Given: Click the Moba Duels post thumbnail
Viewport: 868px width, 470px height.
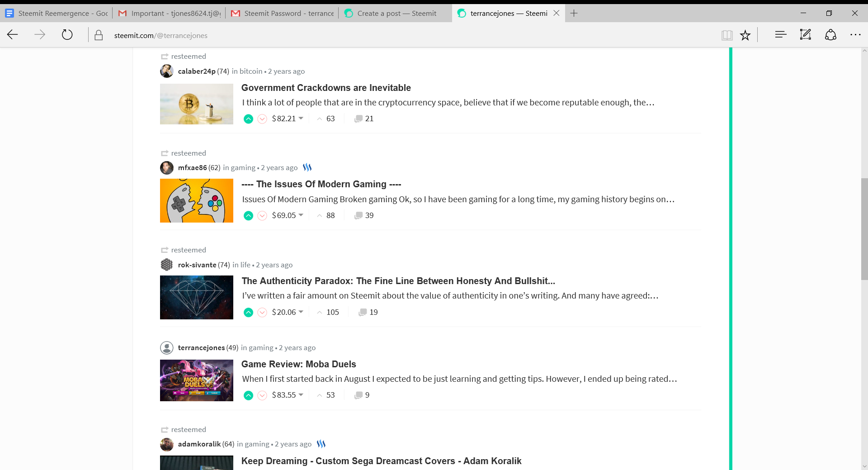Looking at the screenshot, I should point(197,380).
